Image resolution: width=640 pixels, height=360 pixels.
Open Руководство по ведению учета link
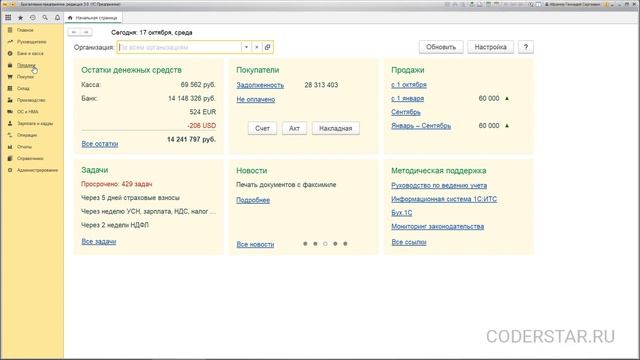(439, 186)
